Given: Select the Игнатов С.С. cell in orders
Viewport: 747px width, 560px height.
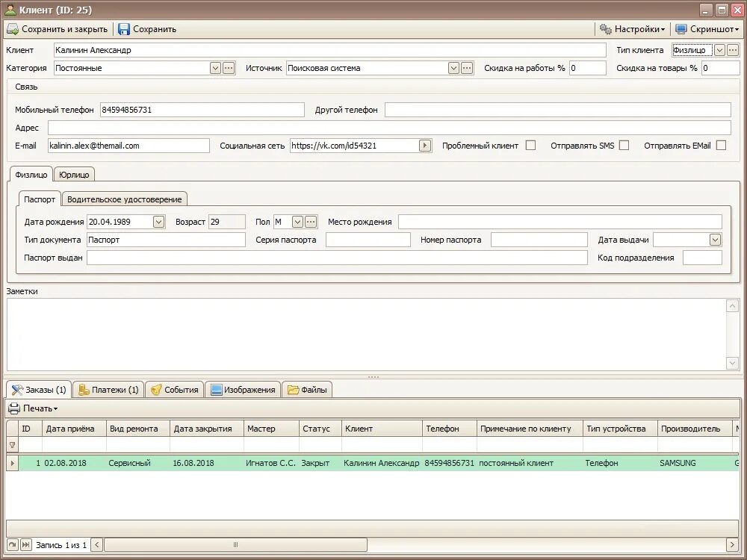Looking at the screenshot, I should coord(271,463).
